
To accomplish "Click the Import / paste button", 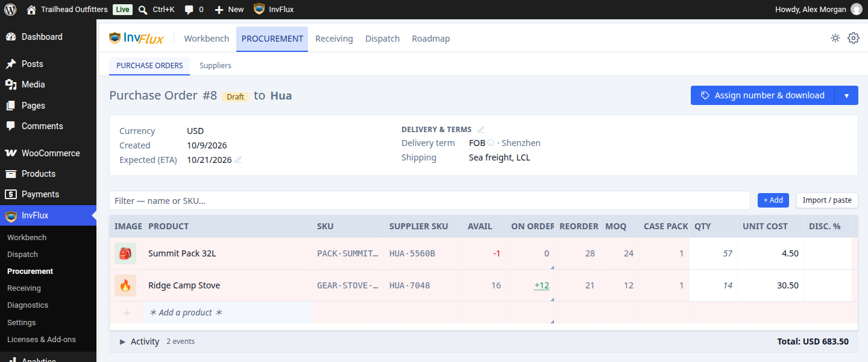I will coord(827,200).
